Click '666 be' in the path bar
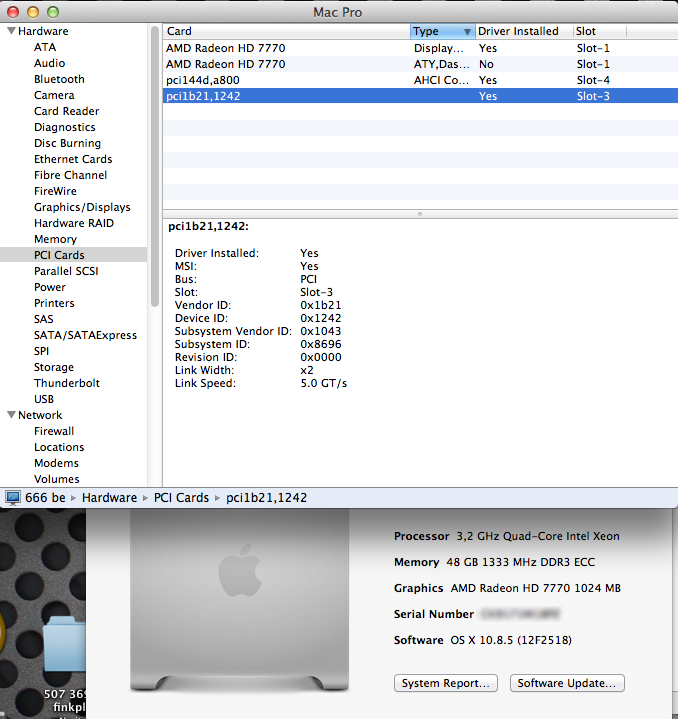This screenshot has height=719, width=678. click(45, 498)
